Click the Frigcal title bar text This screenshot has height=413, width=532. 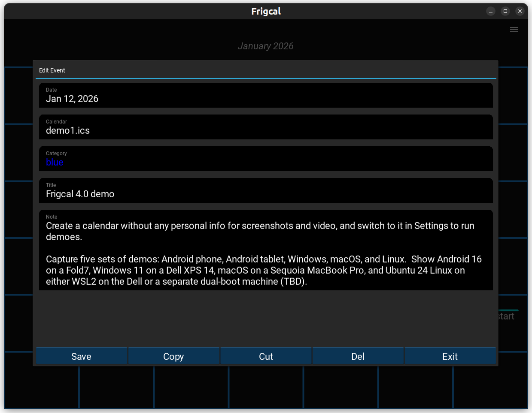(x=266, y=11)
